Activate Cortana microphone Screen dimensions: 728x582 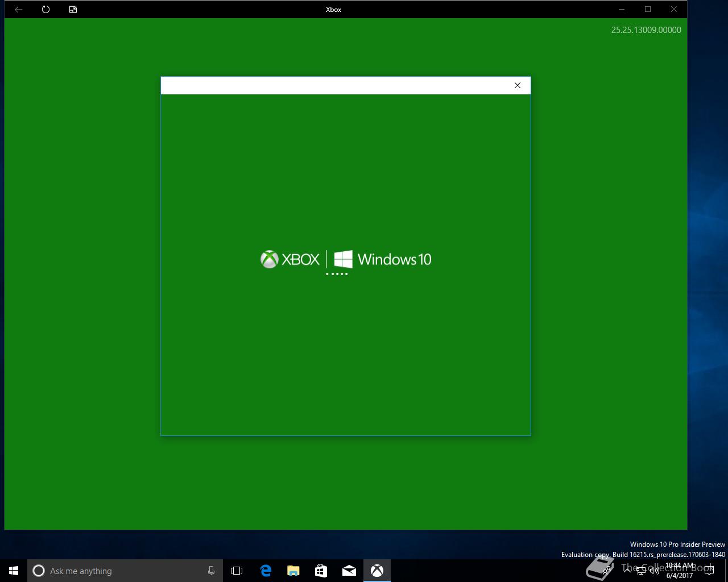(x=211, y=571)
